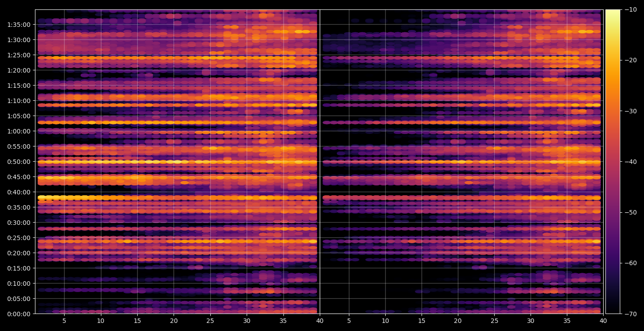Click x-axis label 25 under right heatmap

tap(495, 321)
